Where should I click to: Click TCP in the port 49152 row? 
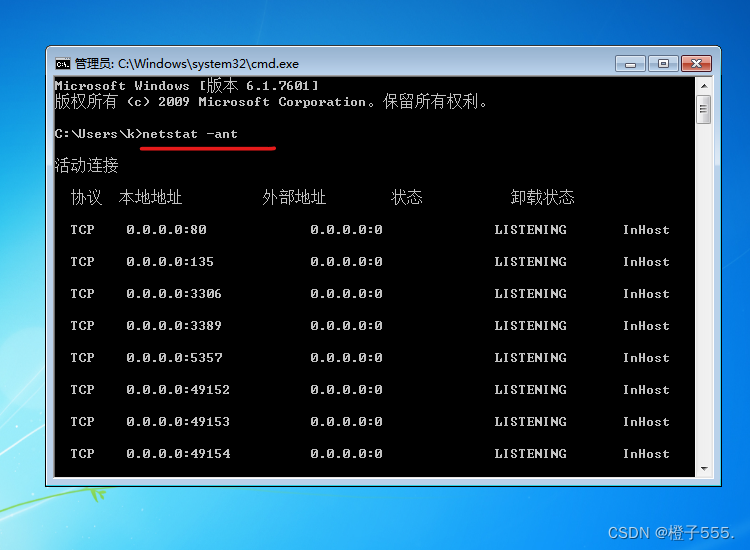[x=82, y=390]
